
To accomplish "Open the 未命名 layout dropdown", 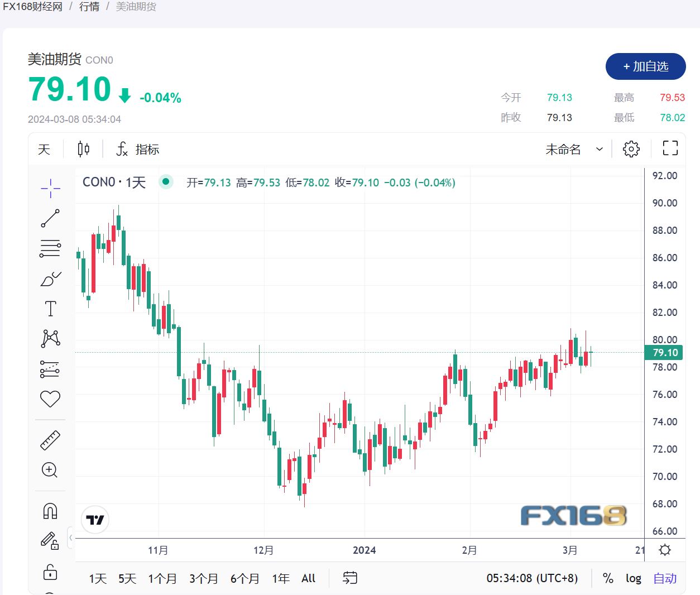I will [574, 149].
